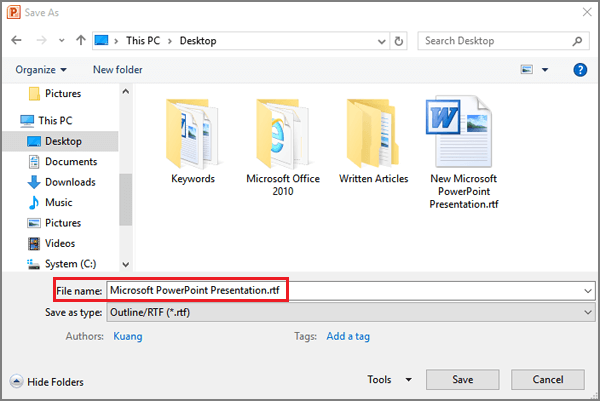
Task: Go up one folder level
Action: click(80, 40)
